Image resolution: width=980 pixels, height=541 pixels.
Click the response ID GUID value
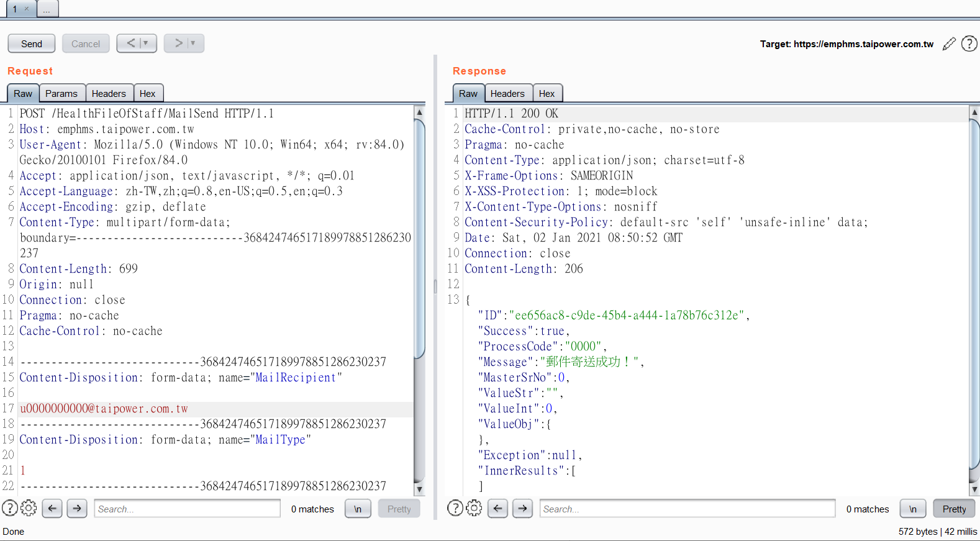tap(627, 316)
